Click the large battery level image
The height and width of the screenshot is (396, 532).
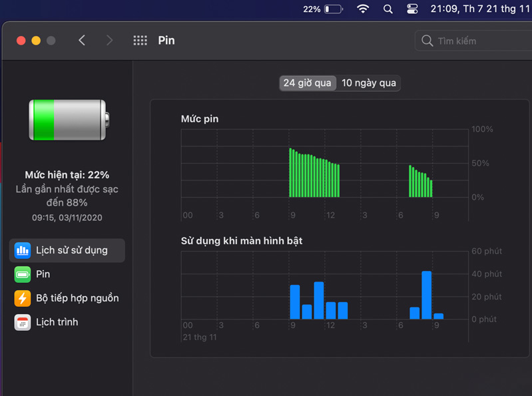(x=67, y=120)
